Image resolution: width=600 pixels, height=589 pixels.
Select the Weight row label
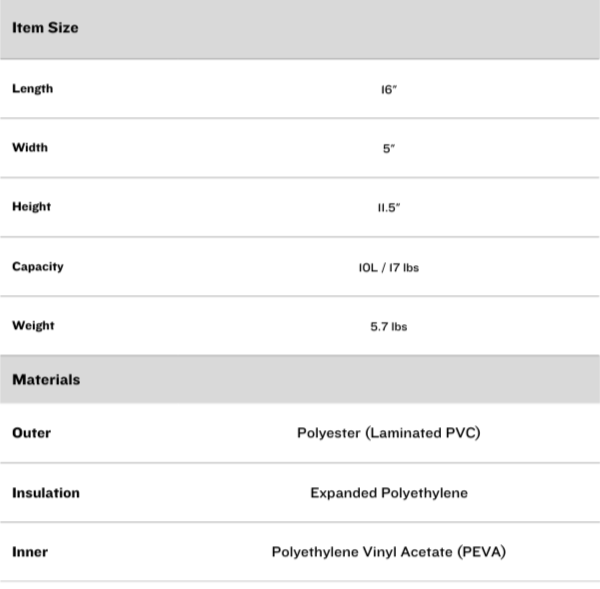(x=33, y=325)
